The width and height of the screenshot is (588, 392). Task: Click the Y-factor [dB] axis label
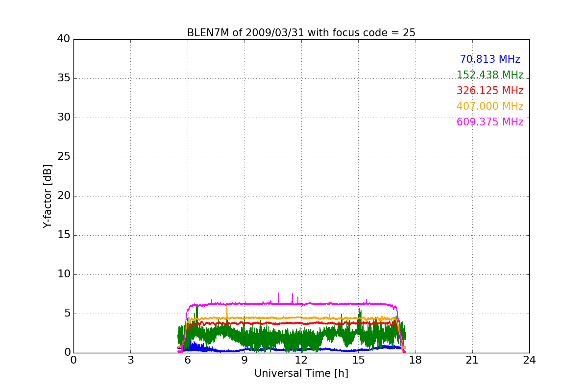click(48, 196)
